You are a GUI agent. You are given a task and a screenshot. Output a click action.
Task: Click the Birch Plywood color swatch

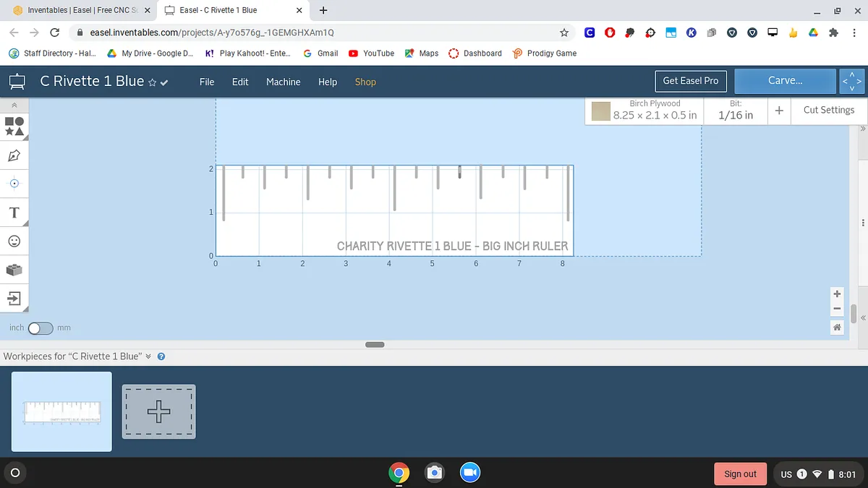[x=600, y=111]
